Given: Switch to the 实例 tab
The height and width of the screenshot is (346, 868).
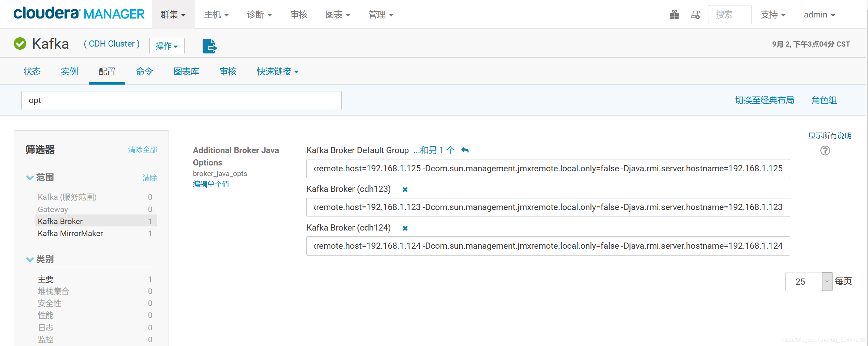Looking at the screenshot, I should [69, 71].
